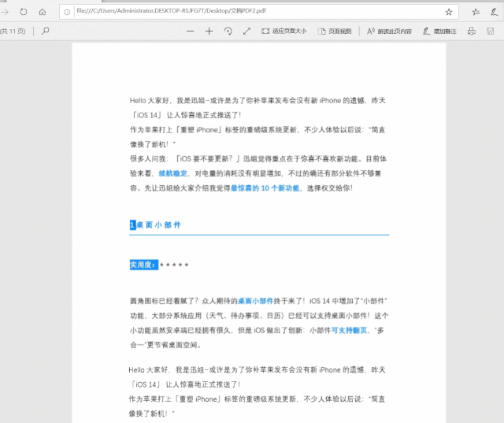This screenshot has height=423, width=504.
Task: Click the heading 桌面小部件
Action: pyautogui.click(x=158, y=224)
